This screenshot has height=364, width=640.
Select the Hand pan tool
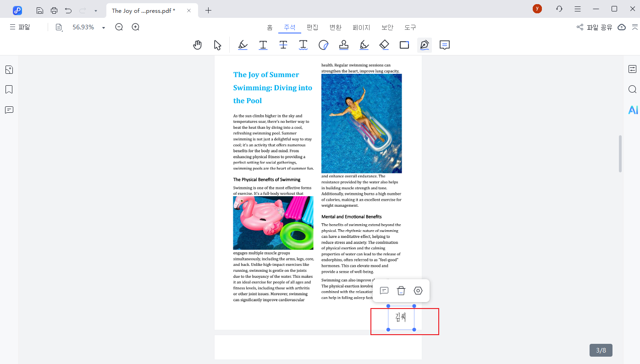pos(198,45)
